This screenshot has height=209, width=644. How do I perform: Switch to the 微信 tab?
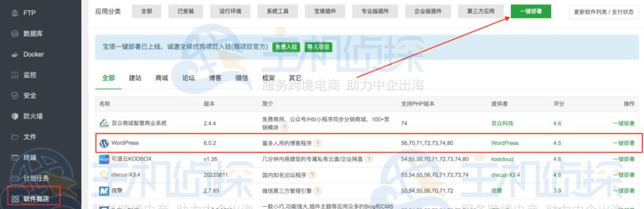pyautogui.click(x=241, y=78)
